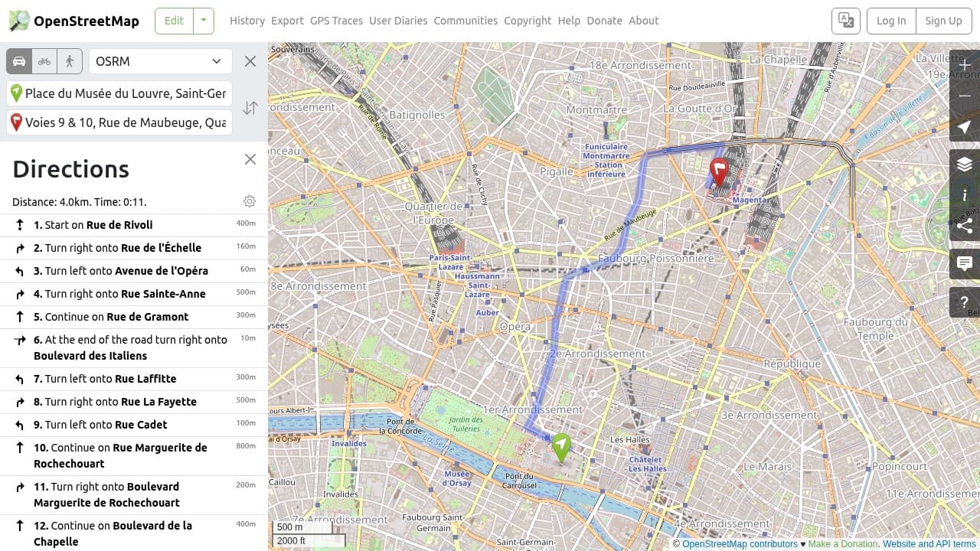Close the Directions panel
The height and width of the screenshot is (551, 980).
pyautogui.click(x=250, y=159)
